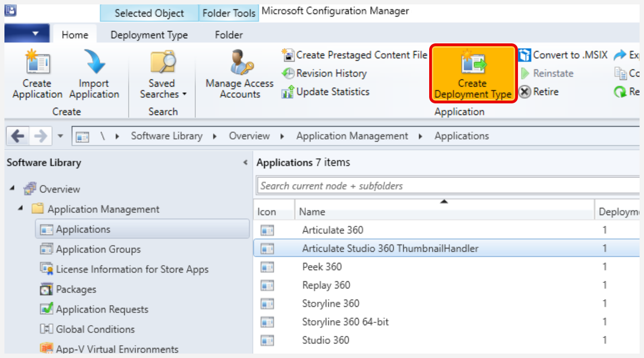Click the Back navigation arrow

point(18,136)
